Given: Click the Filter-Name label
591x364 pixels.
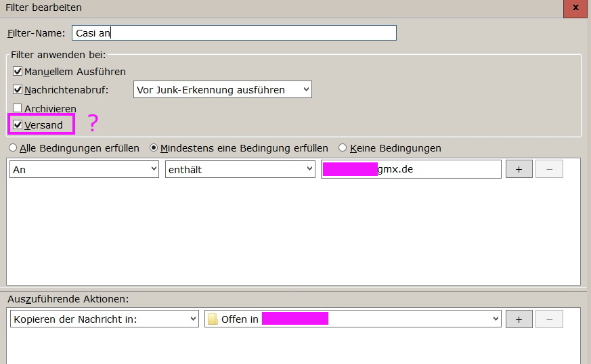Looking at the screenshot, I should tap(36, 33).
